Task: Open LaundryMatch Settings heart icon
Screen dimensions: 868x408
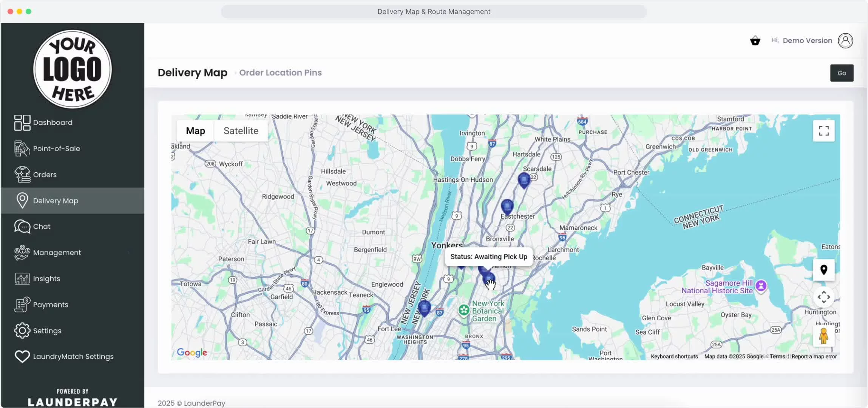Action: tap(22, 356)
